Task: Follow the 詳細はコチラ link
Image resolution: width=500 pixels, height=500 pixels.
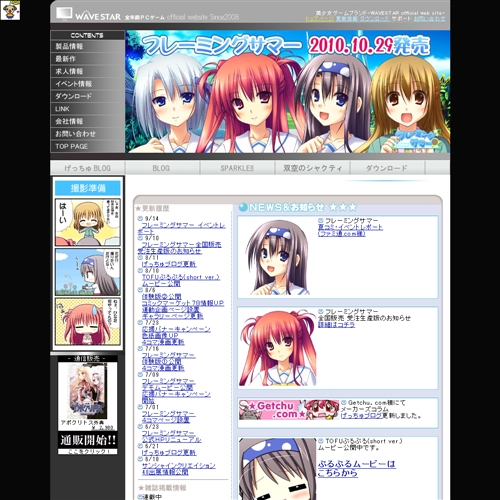Action: coord(336,324)
